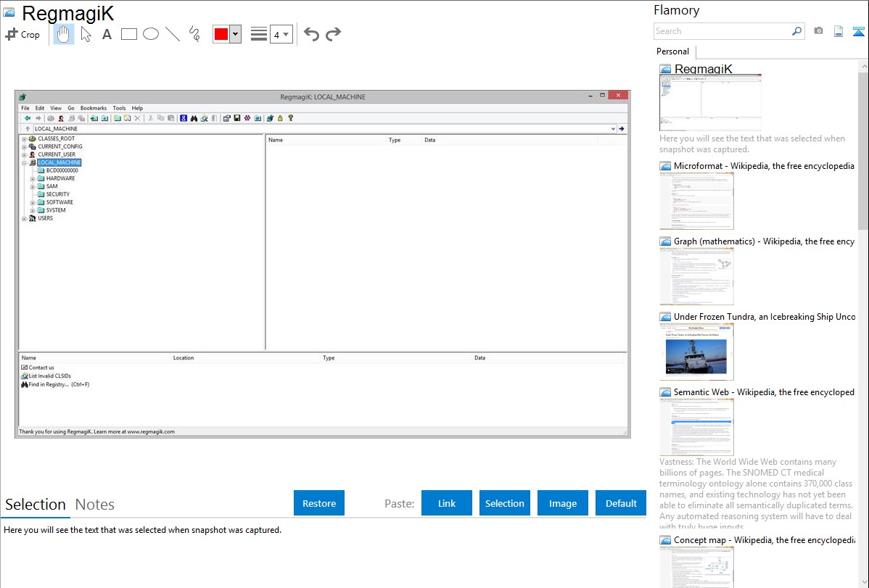Click the Selection paste button
869x588 pixels.
504,503
